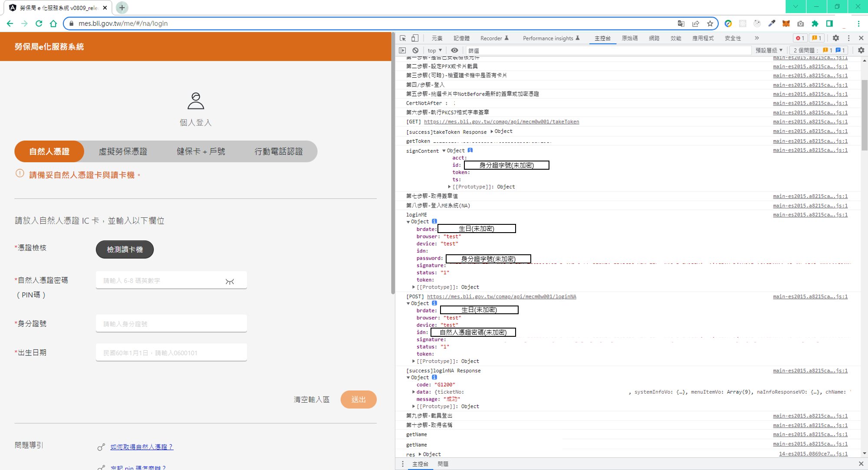Open 如何取得自然人憑證 help link
This screenshot has width=868, height=470.
(141, 447)
